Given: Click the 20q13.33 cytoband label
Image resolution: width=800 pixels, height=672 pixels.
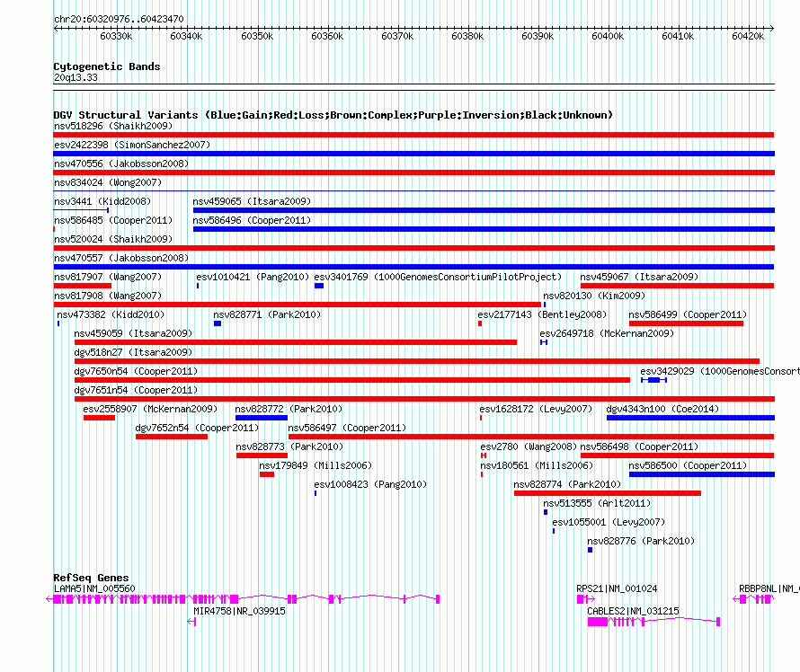Looking at the screenshot, I should click(x=76, y=77).
